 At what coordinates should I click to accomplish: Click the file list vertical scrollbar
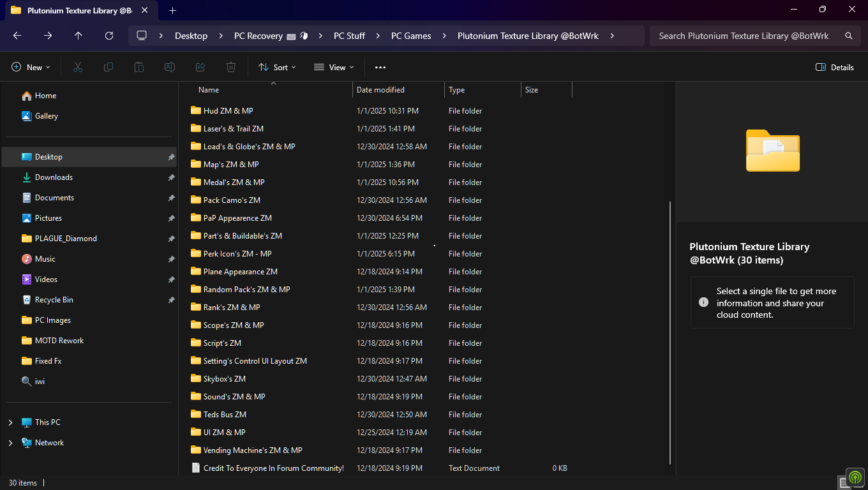670,332
